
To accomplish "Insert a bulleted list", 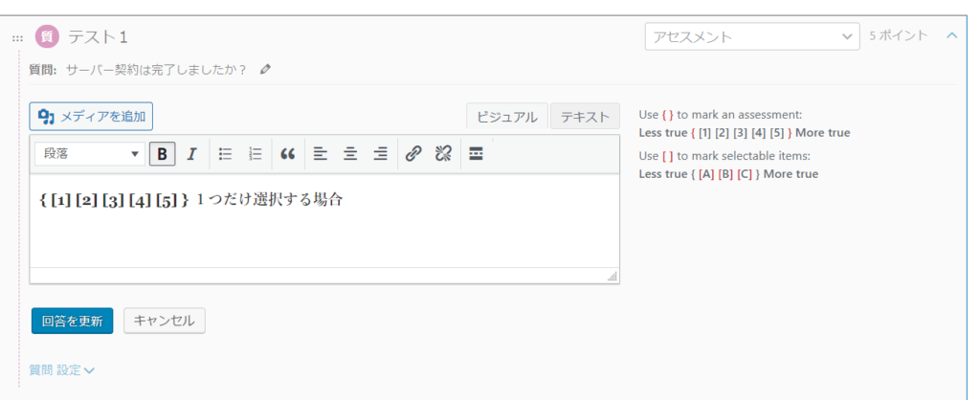I will 226,153.
